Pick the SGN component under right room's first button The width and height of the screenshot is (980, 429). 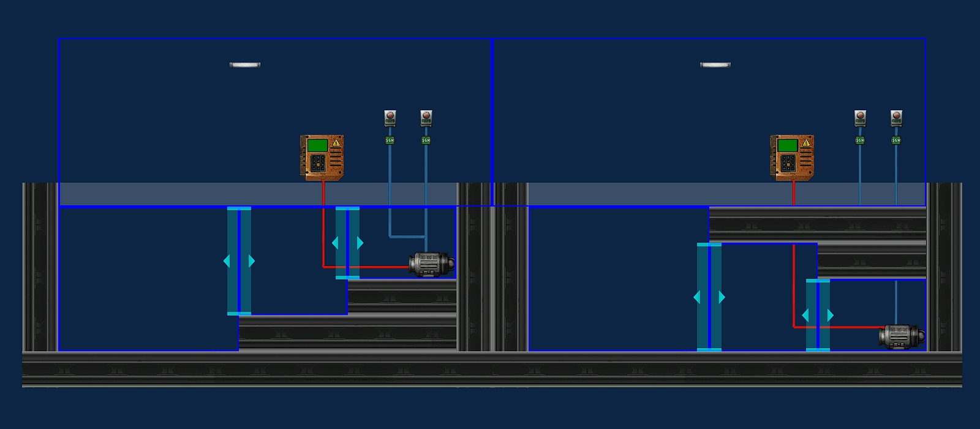pyautogui.click(x=860, y=140)
